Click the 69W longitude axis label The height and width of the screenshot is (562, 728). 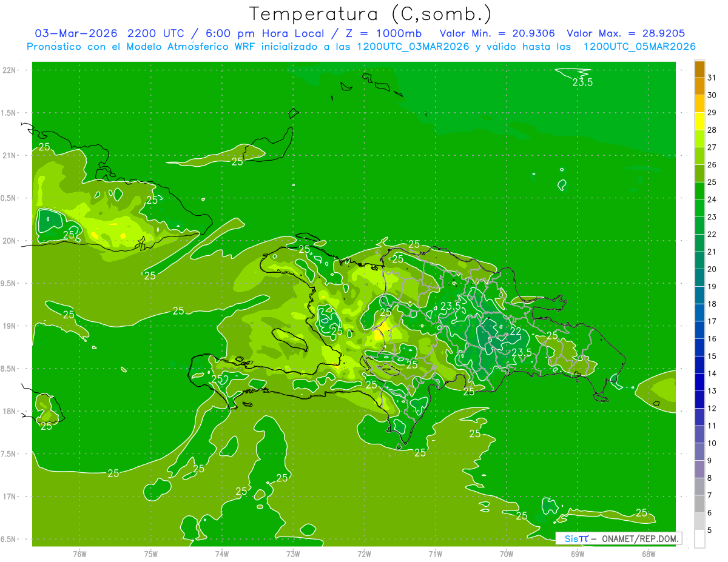point(578,554)
